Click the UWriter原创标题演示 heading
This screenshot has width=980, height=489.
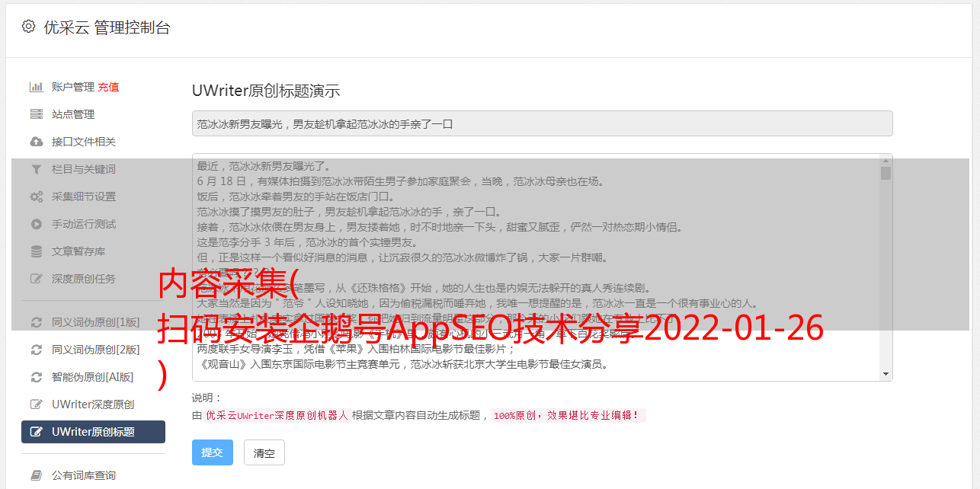(x=266, y=91)
